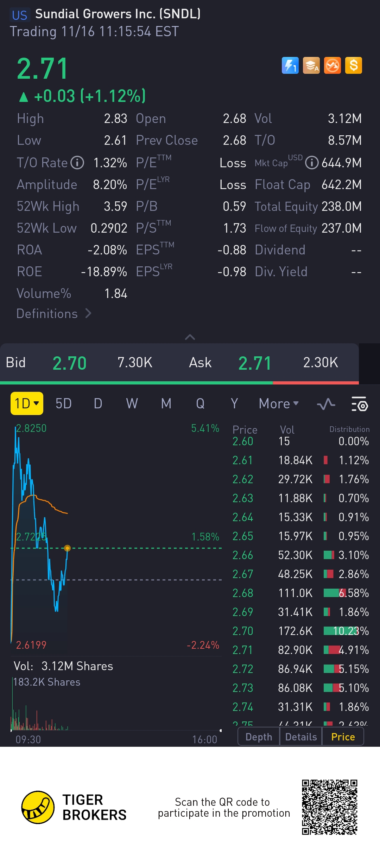This screenshot has width=380, height=868.
Task: Tap the bid price 2.70
Action: pos(69,363)
